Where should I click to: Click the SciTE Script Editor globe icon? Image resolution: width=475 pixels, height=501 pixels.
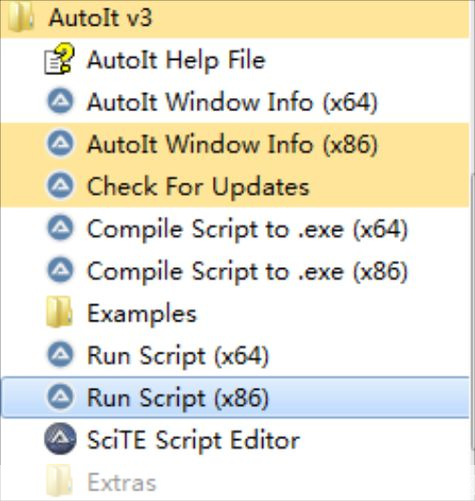coord(60,439)
